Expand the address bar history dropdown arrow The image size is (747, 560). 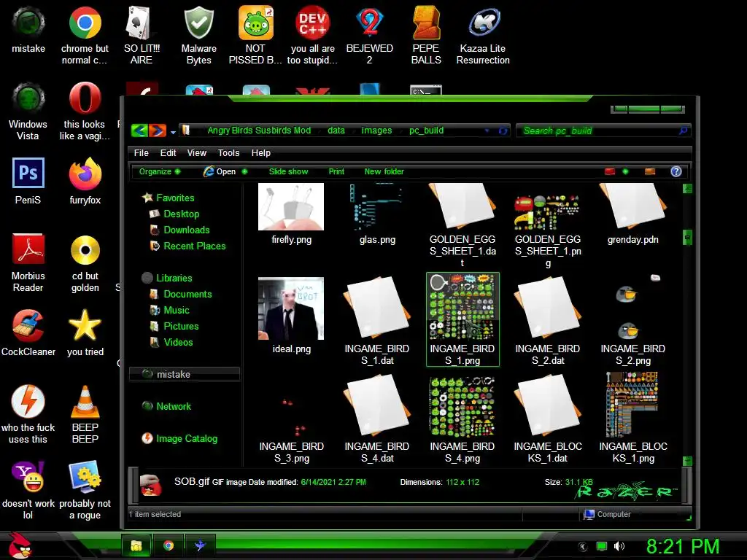point(487,131)
